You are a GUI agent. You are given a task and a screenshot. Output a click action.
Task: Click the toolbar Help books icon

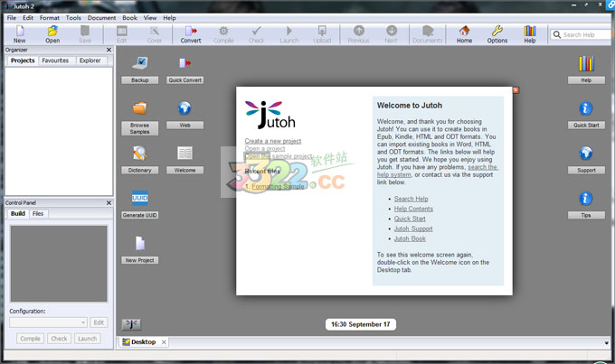tap(530, 34)
